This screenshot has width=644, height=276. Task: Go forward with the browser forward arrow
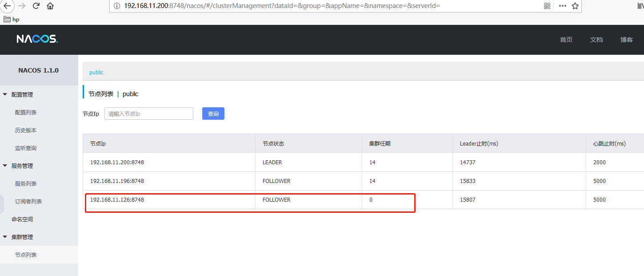(x=21, y=6)
